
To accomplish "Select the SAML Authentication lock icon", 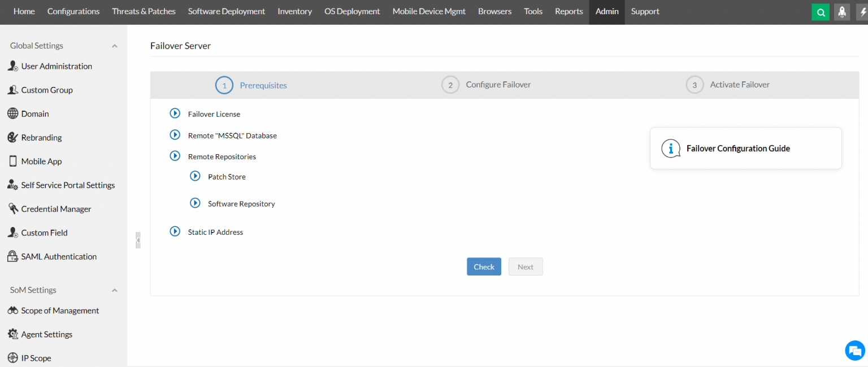I will click(x=12, y=256).
